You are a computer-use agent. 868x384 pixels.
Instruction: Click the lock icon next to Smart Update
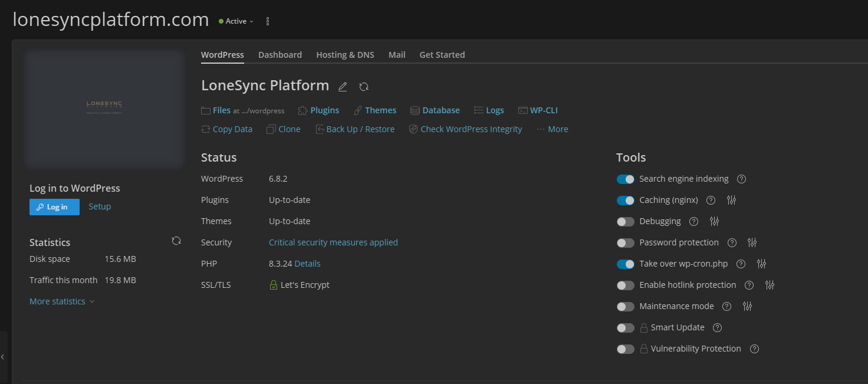[x=644, y=327]
